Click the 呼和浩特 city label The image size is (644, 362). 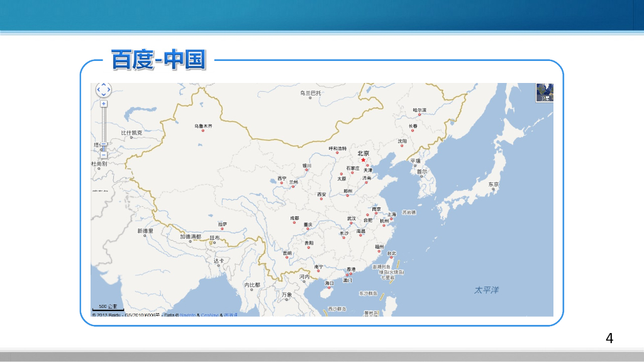(x=337, y=148)
